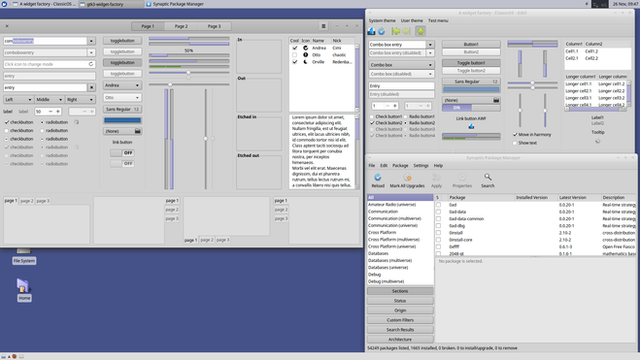Viewport: 640px width, 360px height.
Task: Click the applications menu icon in top-left panel
Action: click(x=4, y=4)
